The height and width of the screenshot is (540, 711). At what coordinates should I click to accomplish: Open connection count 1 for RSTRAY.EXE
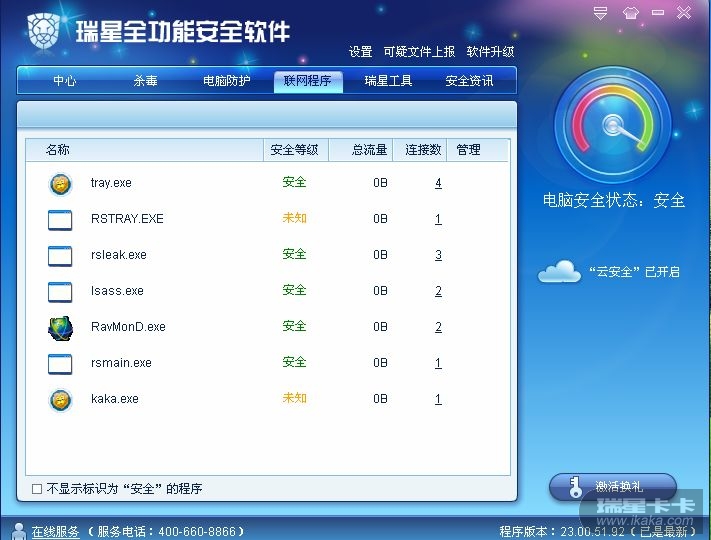point(438,219)
